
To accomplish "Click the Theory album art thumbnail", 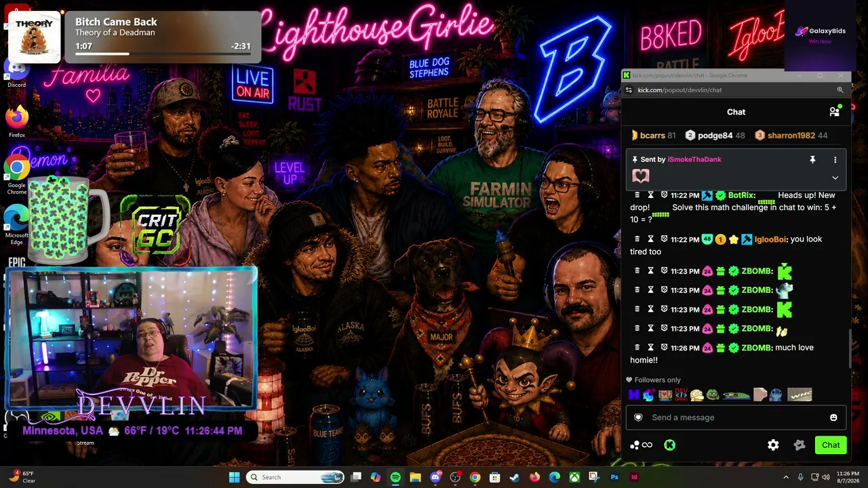I will click(34, 38).
